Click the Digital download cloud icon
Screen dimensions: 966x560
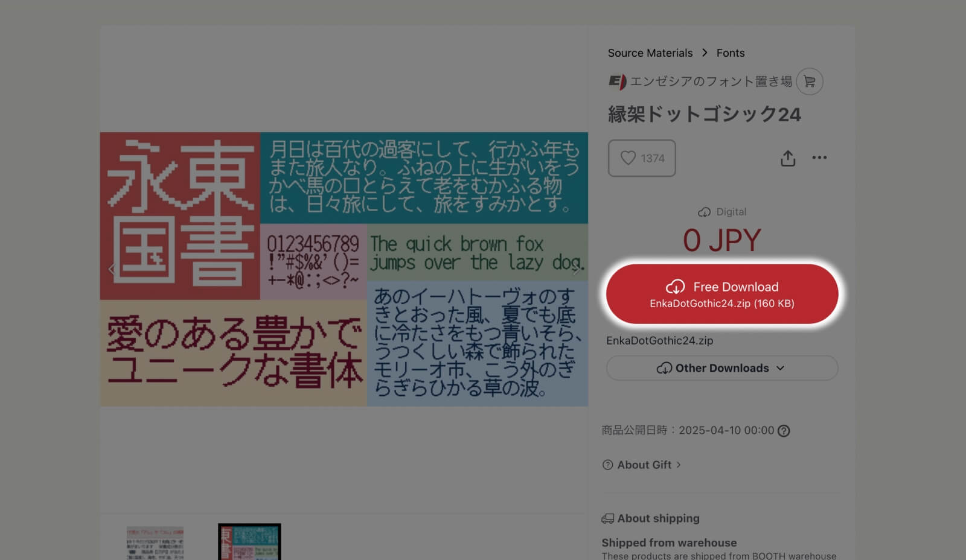705,212
